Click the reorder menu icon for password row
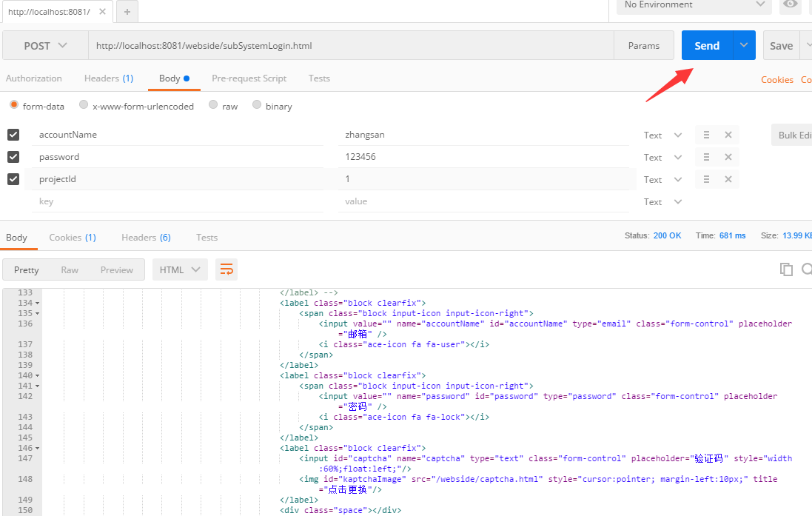This screenshot has height=516, width=812. 706,157
